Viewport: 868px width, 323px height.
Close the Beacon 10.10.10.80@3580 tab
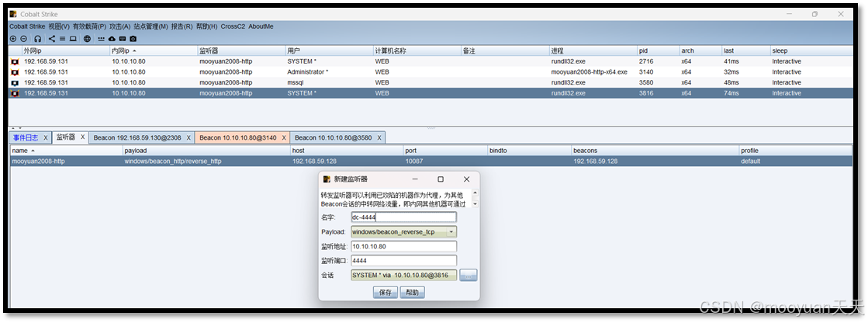[379, 137]
